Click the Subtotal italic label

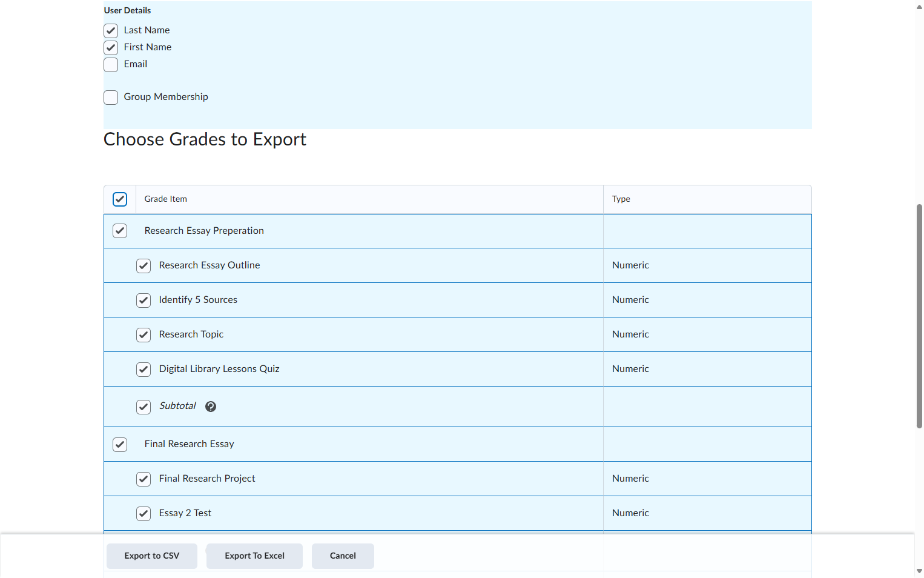[x=177, y=406]
